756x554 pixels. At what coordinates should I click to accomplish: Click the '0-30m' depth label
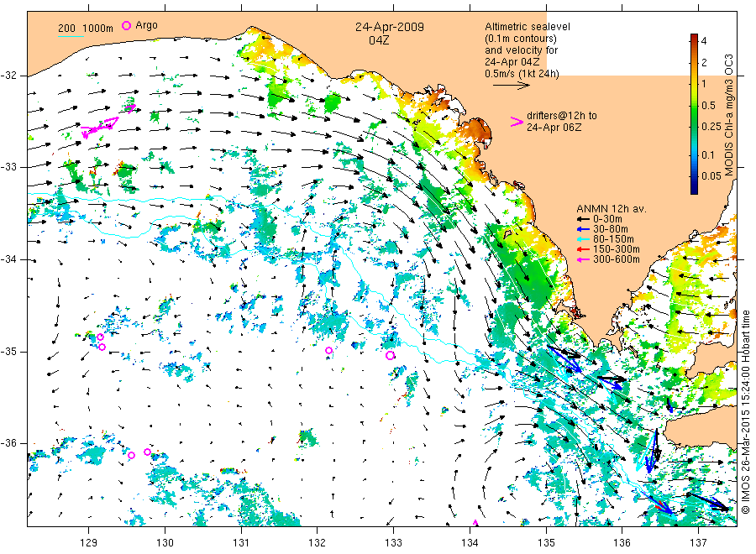coord(607,219)
